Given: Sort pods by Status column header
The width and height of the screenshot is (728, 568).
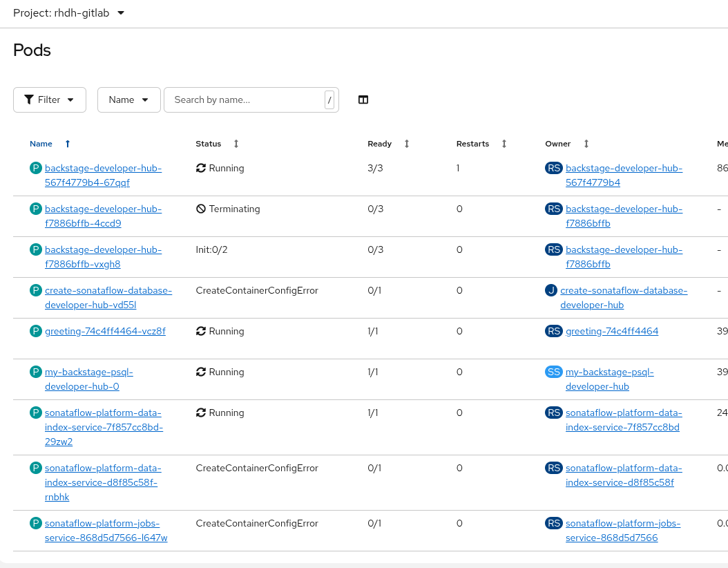Looking at the screenshot, I should (x=209, y=144).
